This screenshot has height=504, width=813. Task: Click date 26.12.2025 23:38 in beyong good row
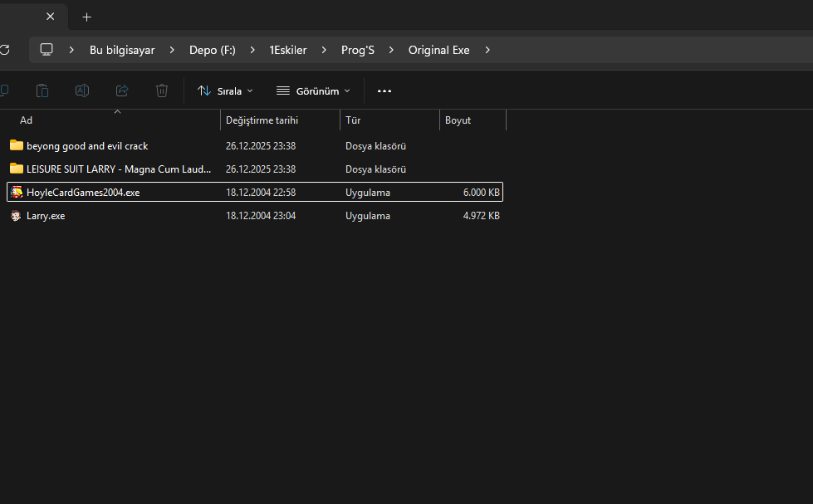point(261,146)
